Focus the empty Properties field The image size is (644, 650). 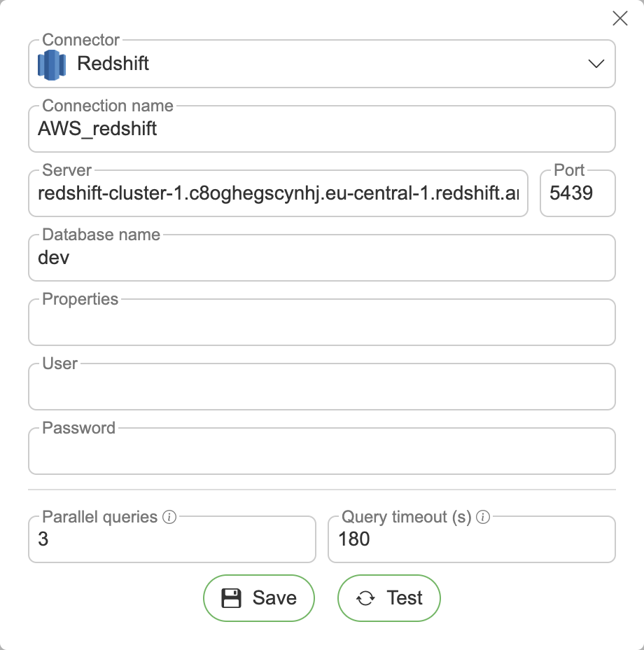[x=321, y=323]
